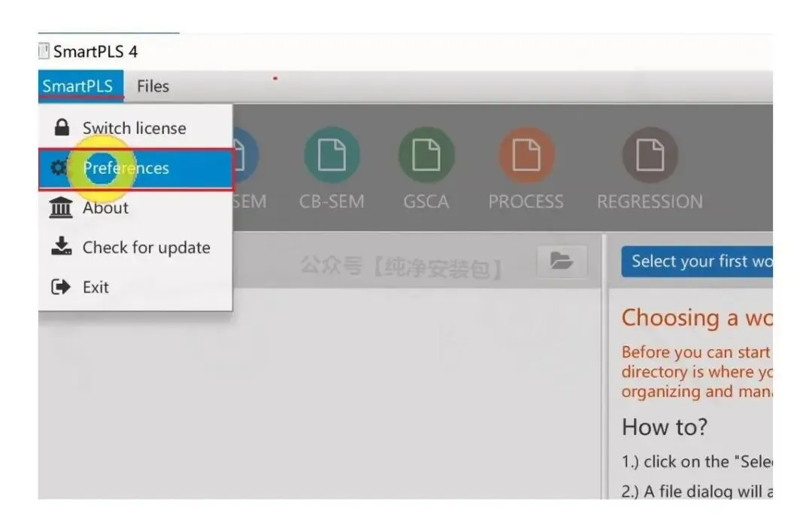
Task: Click the GSCA label
Action: click(426, 201)
